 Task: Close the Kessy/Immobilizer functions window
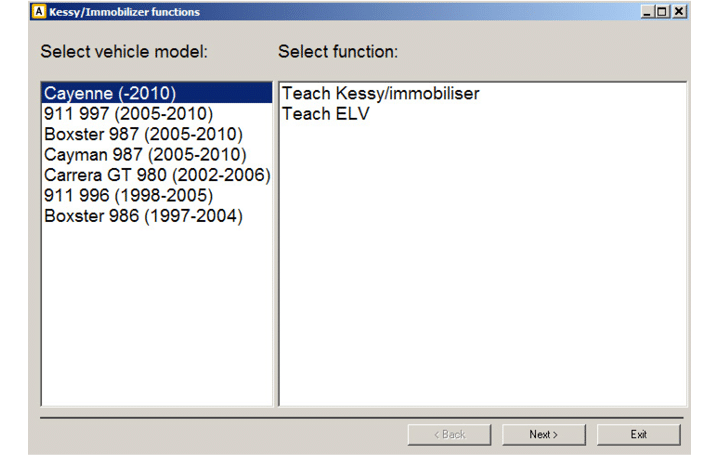[x=679, y=12]
